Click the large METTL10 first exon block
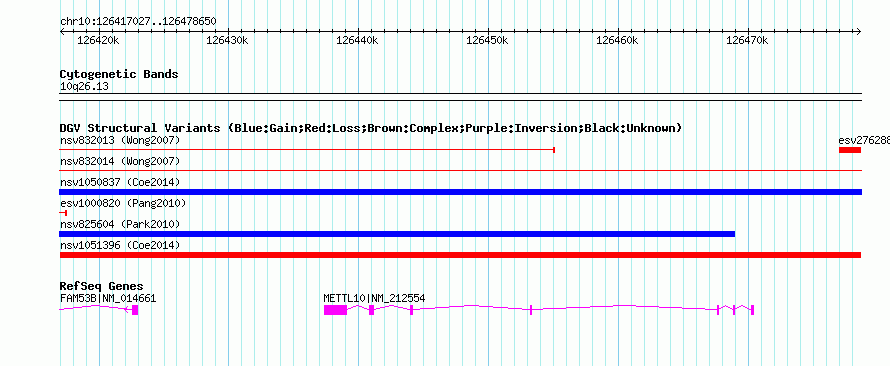Screen dimensions: 890x366 335,310
